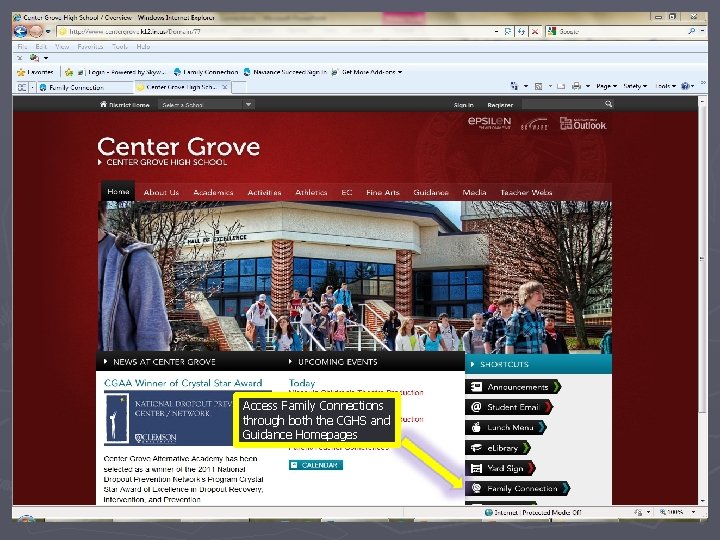Click the Home navigation tab
The width and height of the screenshot is (720, 540).
(118, 191)
